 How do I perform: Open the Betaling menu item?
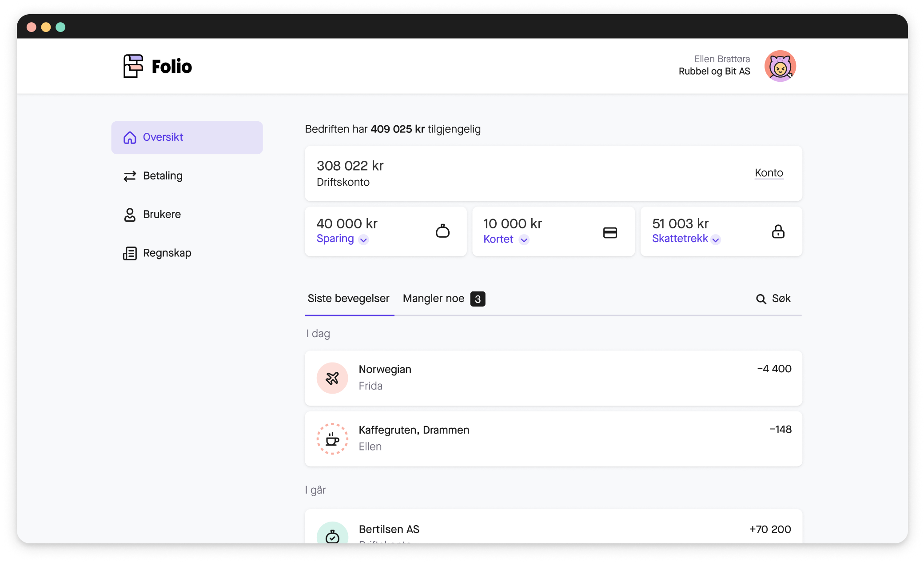(x=163, y=176)
